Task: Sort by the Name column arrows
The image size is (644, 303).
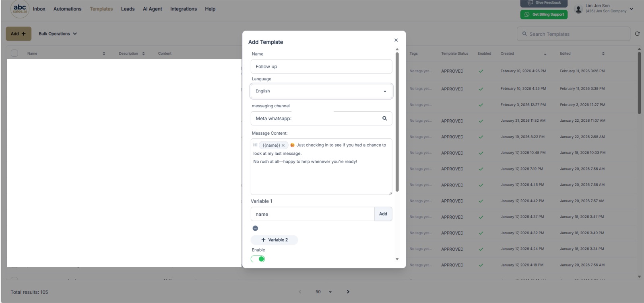Action: pyautogui.click(x=104, y=53)
